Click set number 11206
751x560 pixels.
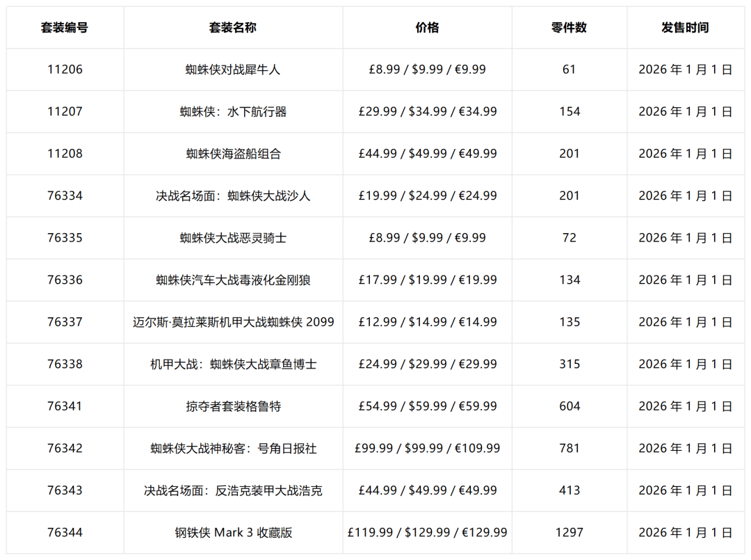(x=65, y=70)
